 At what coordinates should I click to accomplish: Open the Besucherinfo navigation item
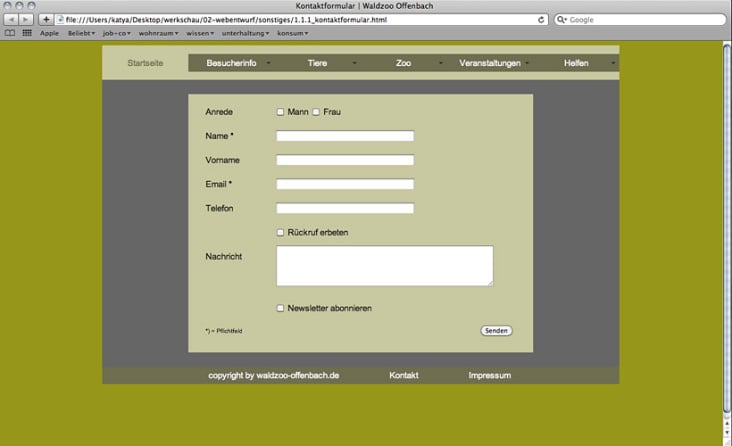[x=232, y=63]
